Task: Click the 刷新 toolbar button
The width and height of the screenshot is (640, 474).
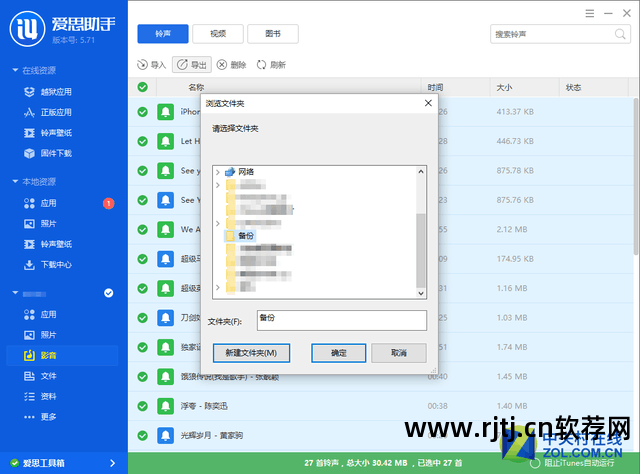Action: (x=271, y=65)
